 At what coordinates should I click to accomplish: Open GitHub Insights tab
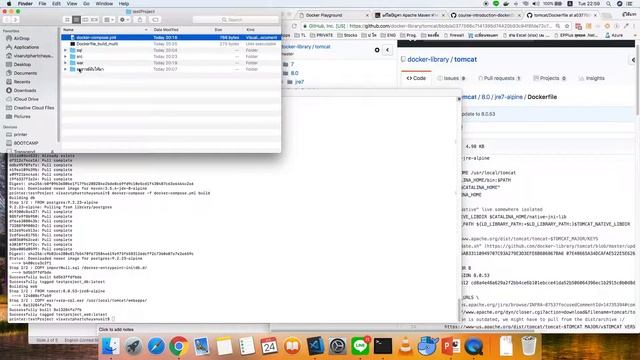591,78
